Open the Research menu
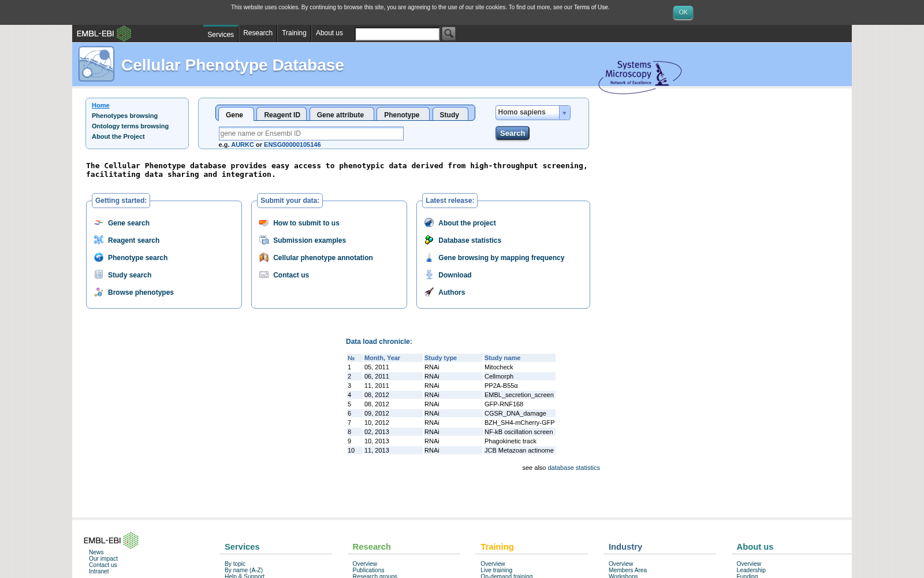924x578 pixels. pos(258,33)
